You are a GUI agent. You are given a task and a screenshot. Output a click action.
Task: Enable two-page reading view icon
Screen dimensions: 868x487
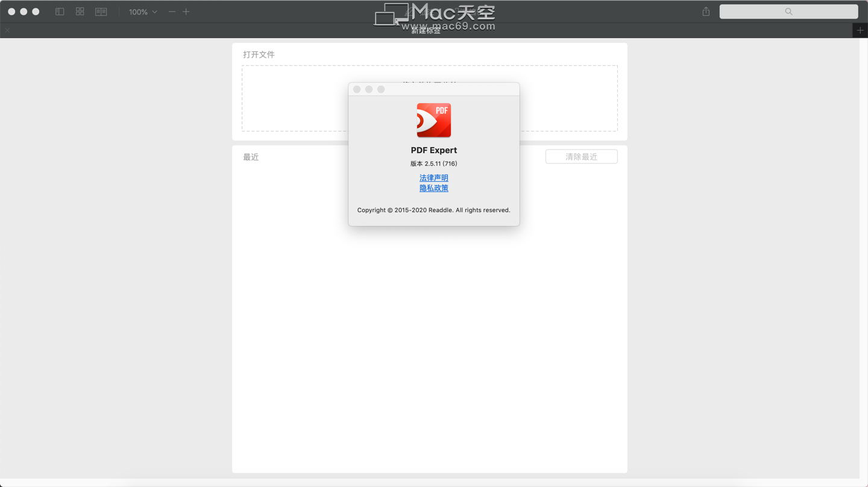[x=101, y=11]
